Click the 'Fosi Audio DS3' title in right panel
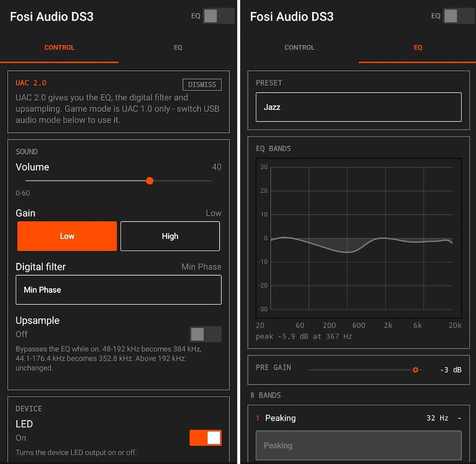The width and height of the screenshot is (476, 464). coord(292,17)
